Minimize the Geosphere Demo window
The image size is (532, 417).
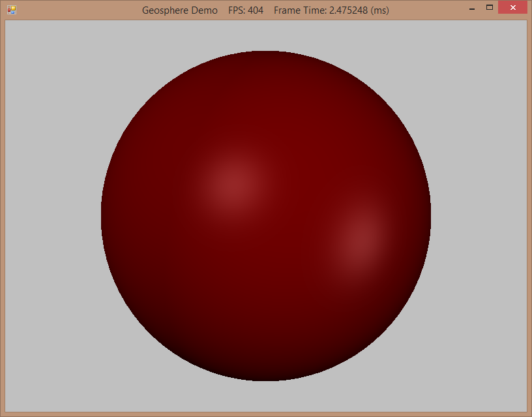(471, 8)
